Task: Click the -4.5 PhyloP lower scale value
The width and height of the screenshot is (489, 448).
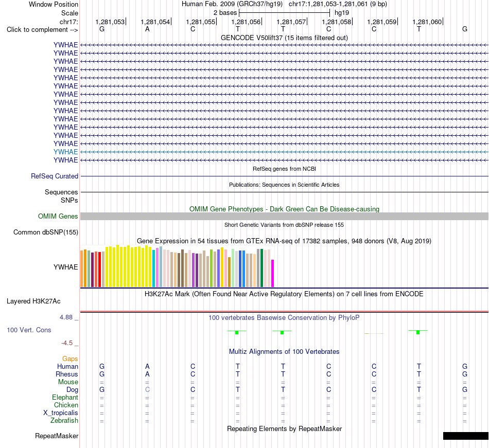Action: click(67, 343)
